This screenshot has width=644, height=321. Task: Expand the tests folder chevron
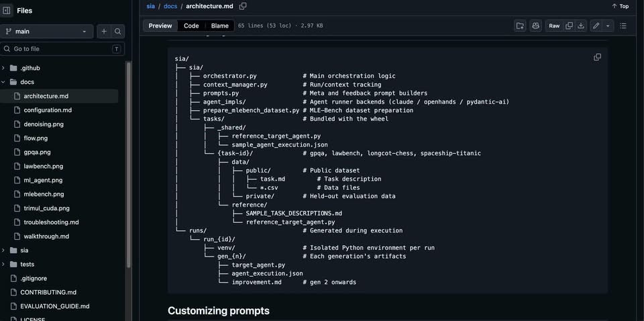point(3,265)
